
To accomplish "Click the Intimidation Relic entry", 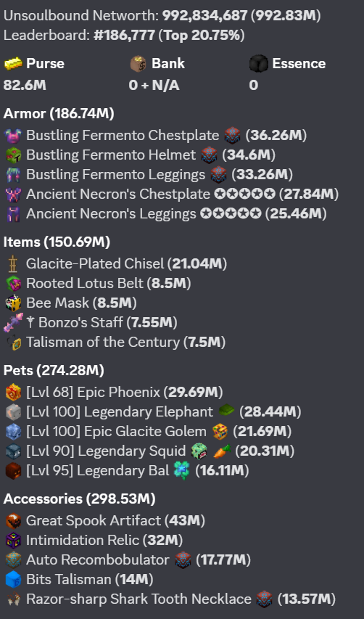I will [94, 540].
